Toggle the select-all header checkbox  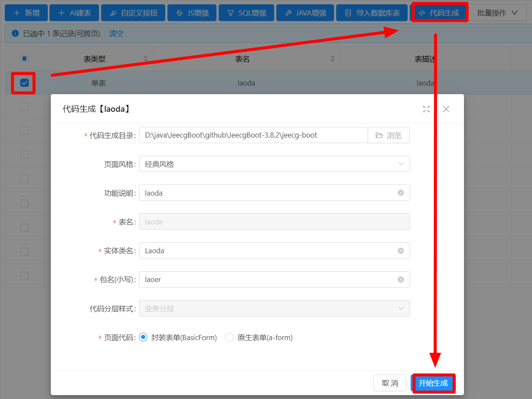[25, 58]
